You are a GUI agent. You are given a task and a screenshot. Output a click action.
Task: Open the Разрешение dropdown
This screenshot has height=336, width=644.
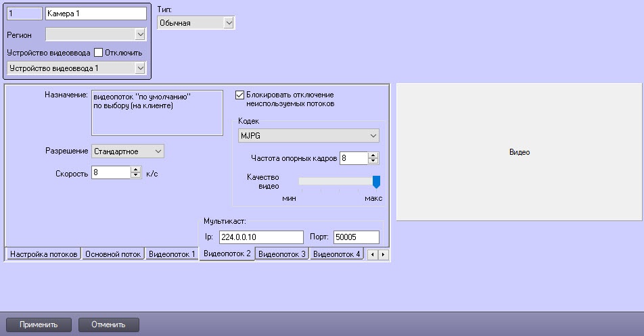(x=158, y=151)
